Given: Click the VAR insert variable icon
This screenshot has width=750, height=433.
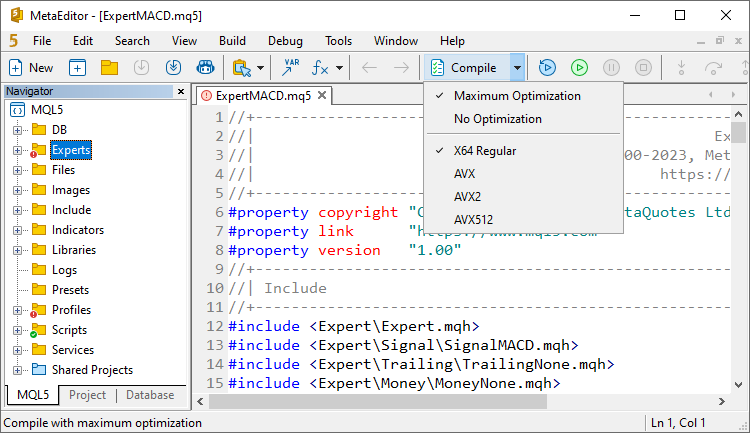Looking at the screenshot, I should [x=290, y=68].
